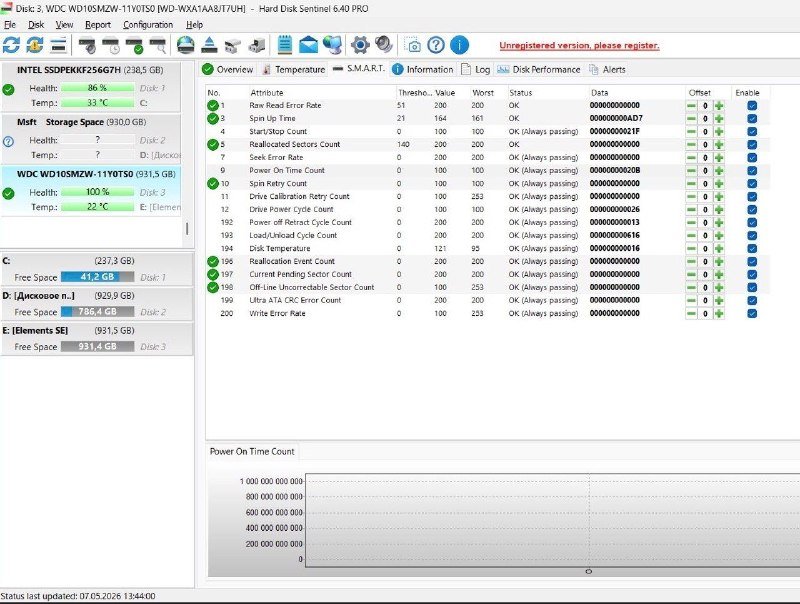The width and height of the screenshot is (800, 604).
Task: Click the eject disk toolbar icon
Action: (209, 45)
